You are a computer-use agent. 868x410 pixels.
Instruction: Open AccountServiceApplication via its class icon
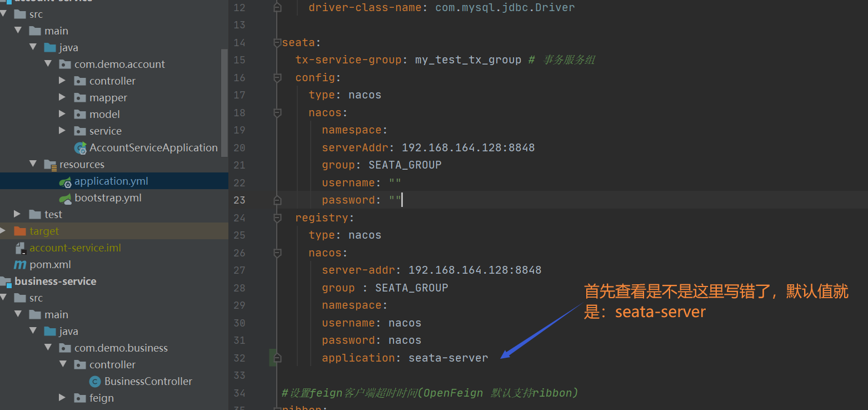point(81,147)
